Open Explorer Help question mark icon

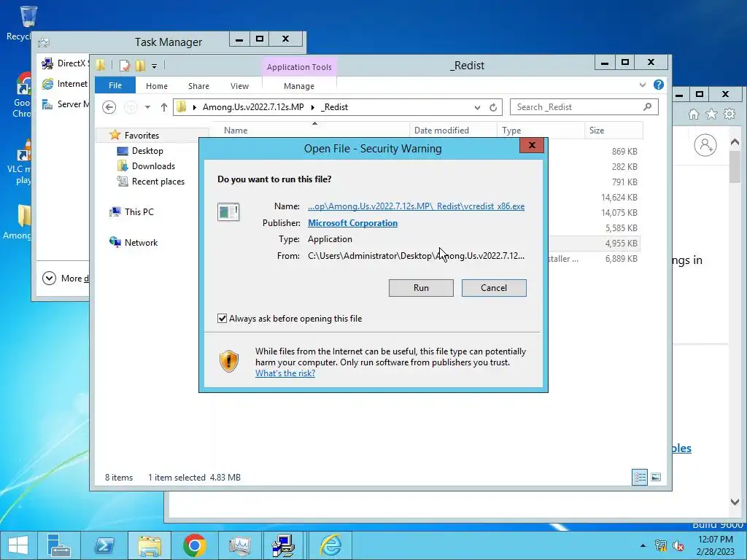[659, 85]
